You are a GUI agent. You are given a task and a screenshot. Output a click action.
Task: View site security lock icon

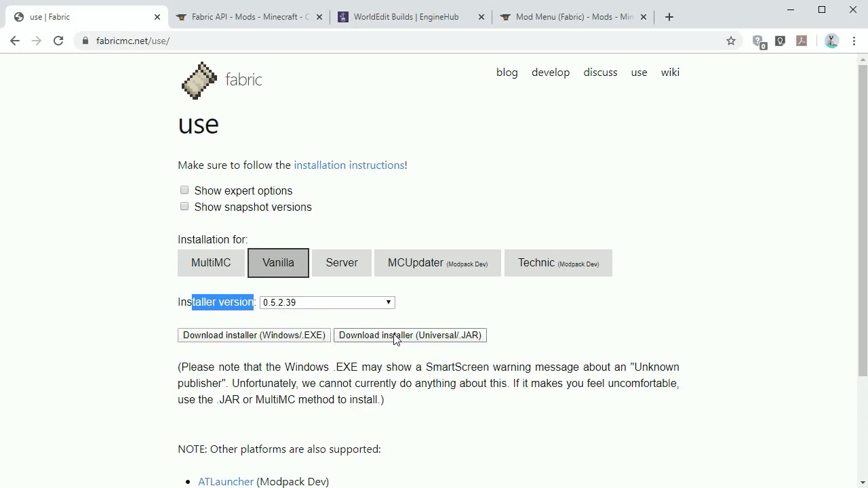pos(85,41)
